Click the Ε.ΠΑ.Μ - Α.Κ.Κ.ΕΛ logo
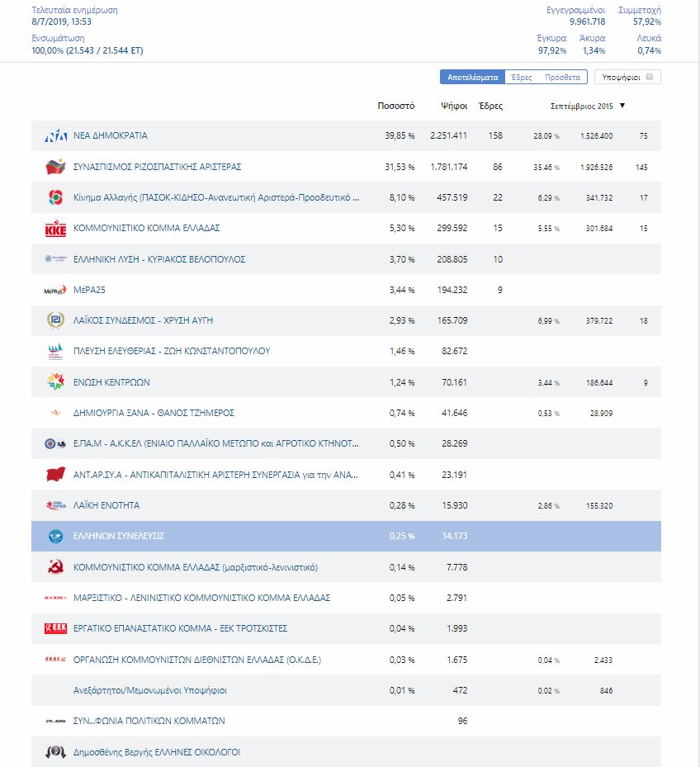The height and width of the screenshot is (767, 700). [x=55, y=443]
